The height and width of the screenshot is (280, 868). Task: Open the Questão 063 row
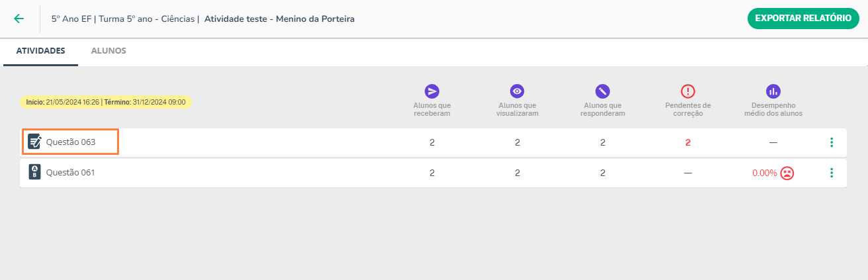pyautogui.click(x=433, y=142)
